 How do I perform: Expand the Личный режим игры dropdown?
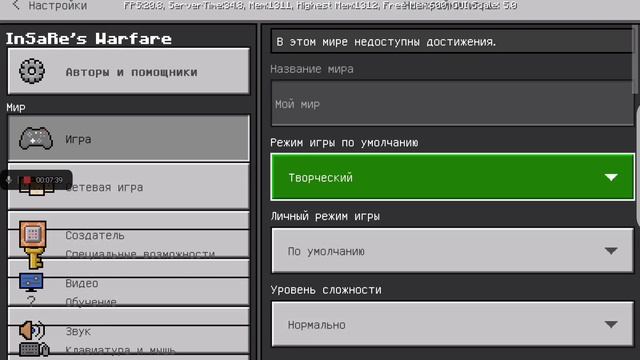[x=452, y=251]
